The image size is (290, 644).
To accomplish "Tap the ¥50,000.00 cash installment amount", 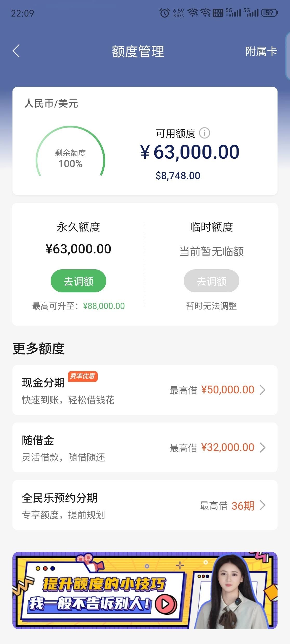I will (x=228, y=390).
